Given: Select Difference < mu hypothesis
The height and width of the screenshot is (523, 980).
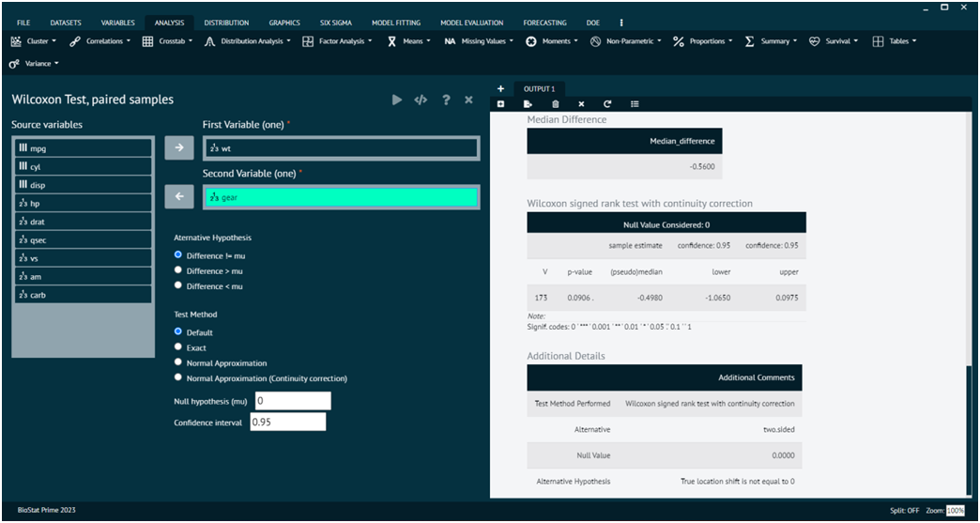Looking at the screenshot, I should point(178,285).
